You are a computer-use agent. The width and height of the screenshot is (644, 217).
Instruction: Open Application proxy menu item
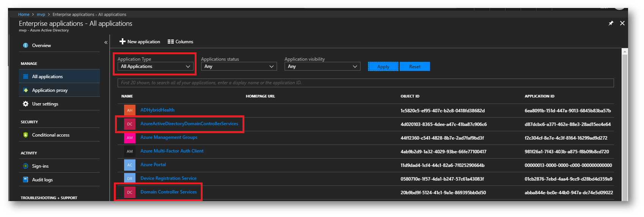tap(59, 90)
